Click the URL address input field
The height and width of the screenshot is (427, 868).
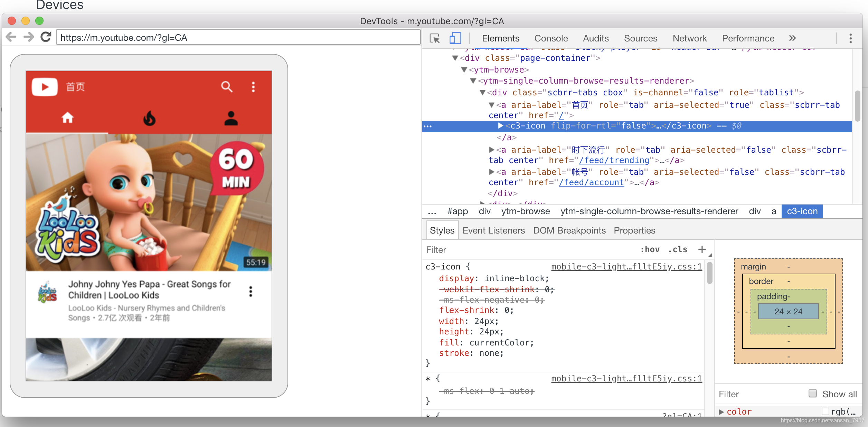coord(238,37)
